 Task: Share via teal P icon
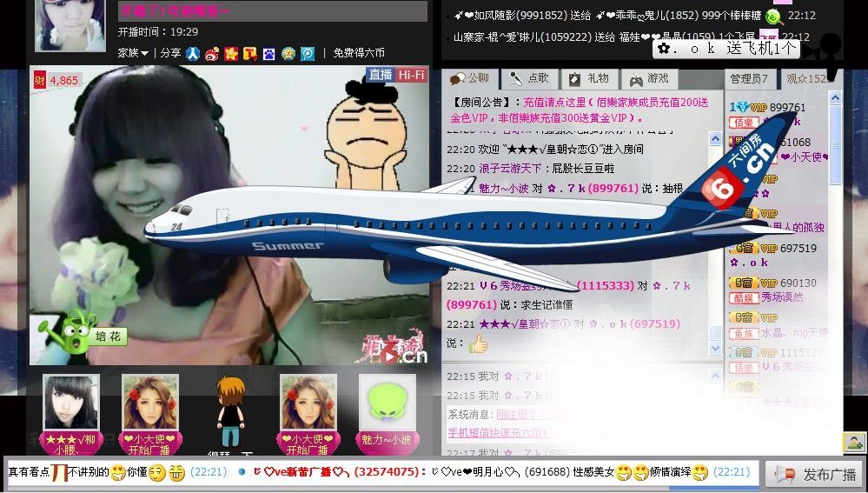click(308, 53)
